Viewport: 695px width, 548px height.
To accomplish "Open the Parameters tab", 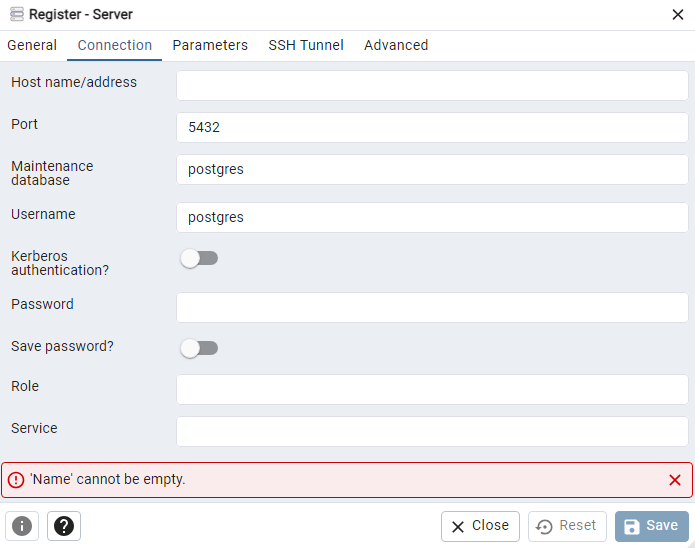I will coord(210,45).
